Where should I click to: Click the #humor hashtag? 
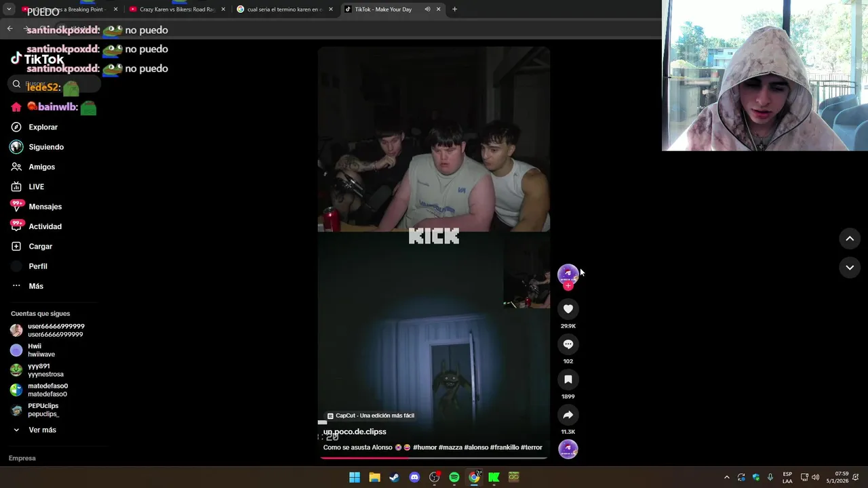click(x=425, y=447)
